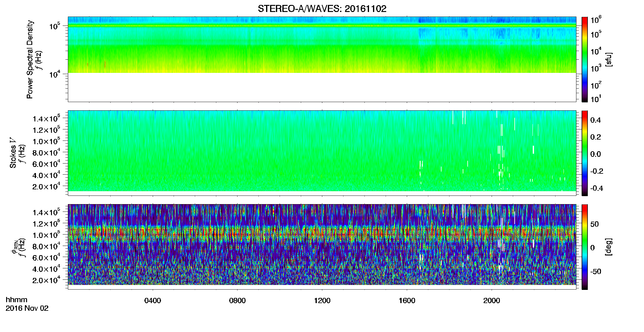The image size is (644, 332).
Task: Click the 0.0 label on Stokes color bar
Action: [595, 154]
